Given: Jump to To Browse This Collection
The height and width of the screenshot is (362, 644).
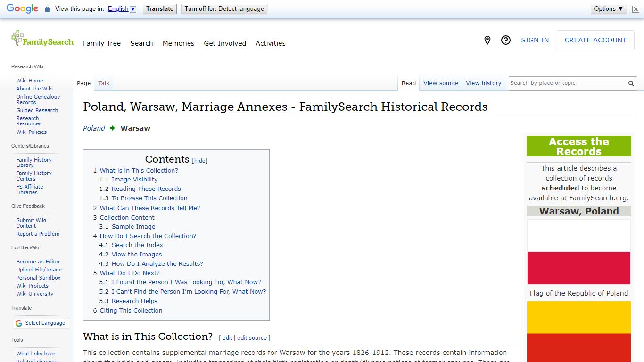Looking at the screenshot, I should 149,198.
